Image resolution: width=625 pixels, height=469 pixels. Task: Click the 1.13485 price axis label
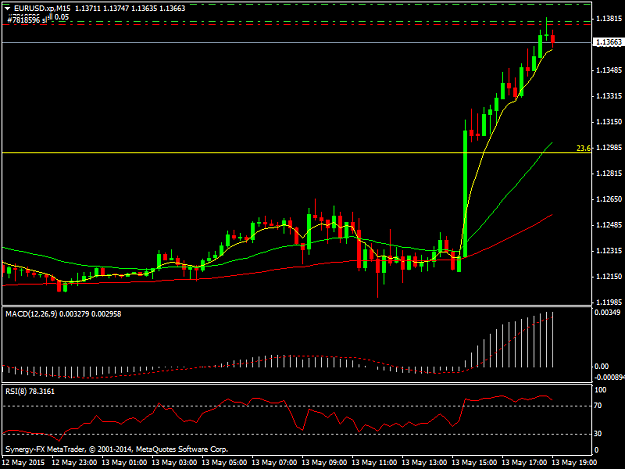[x=609, y=71]
